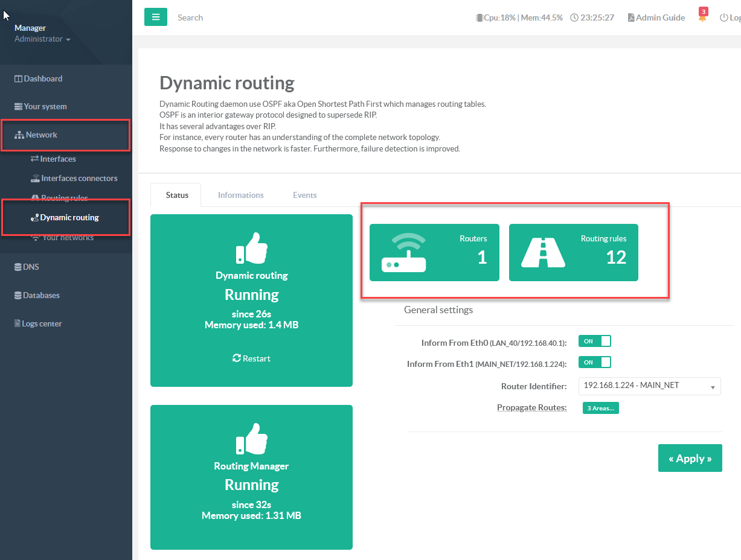Restart the Dynamic routing service

click(x=251, y=358)
